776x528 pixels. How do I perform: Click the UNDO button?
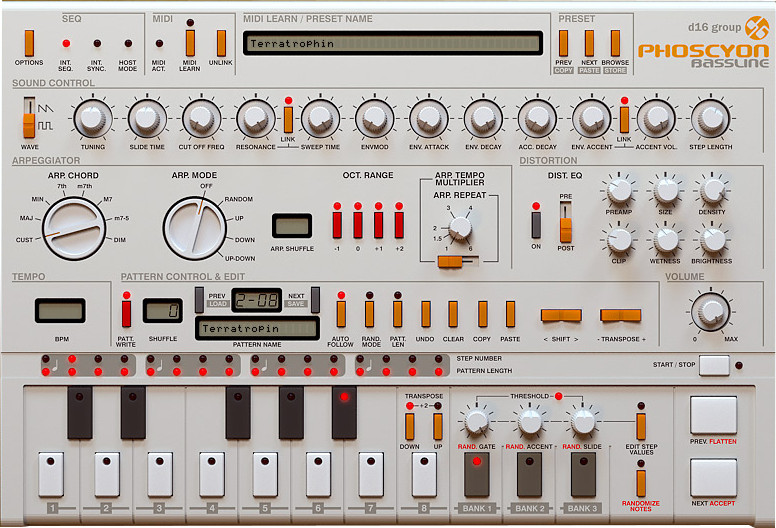[x=426, y=314]
